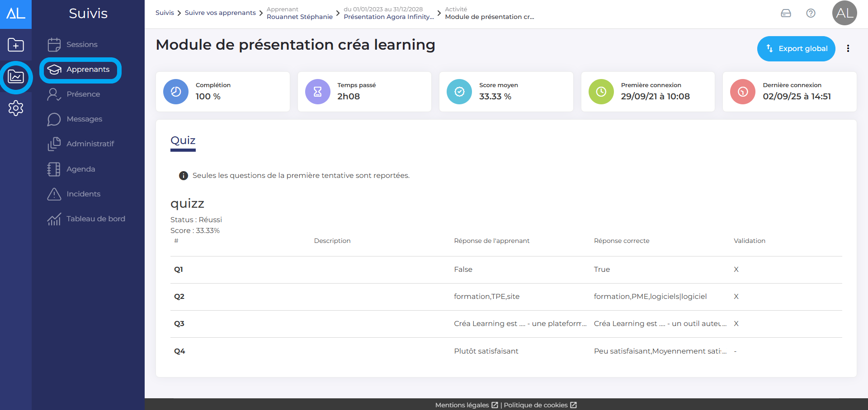Click the Export global button

click(796, 48)
